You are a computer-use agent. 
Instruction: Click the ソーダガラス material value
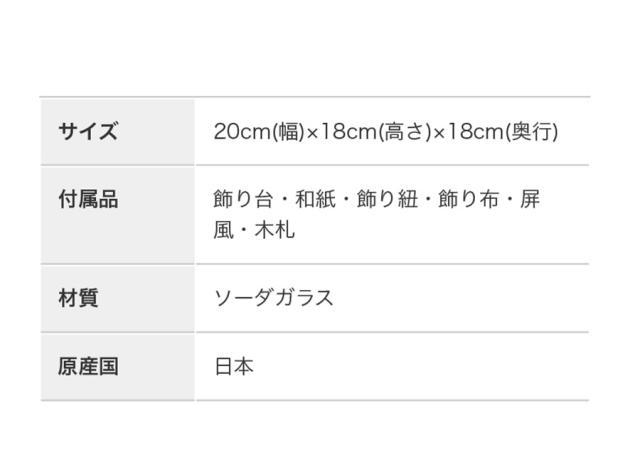(x=273, y=298)
